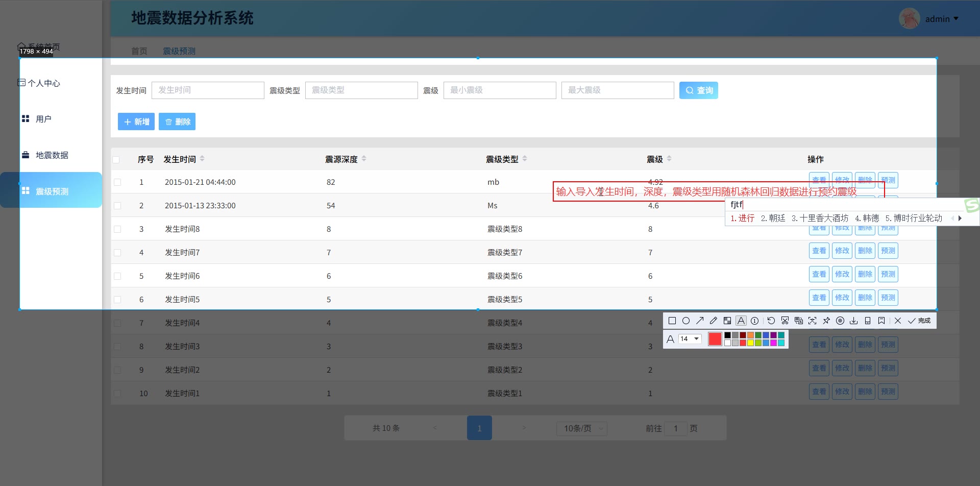Image resolution: width=980 pixels, height=486 pixels.
Task: Pick the pencil freehand tool
Action: (x=714, y=321)
